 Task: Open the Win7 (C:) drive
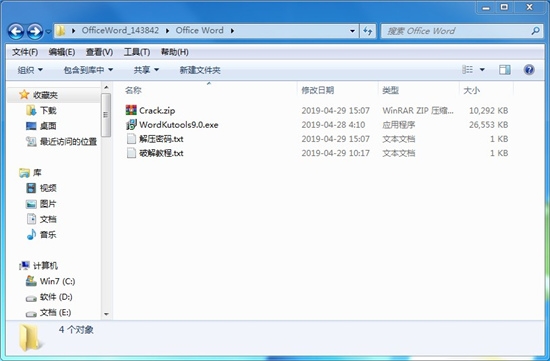coord(57,281)
